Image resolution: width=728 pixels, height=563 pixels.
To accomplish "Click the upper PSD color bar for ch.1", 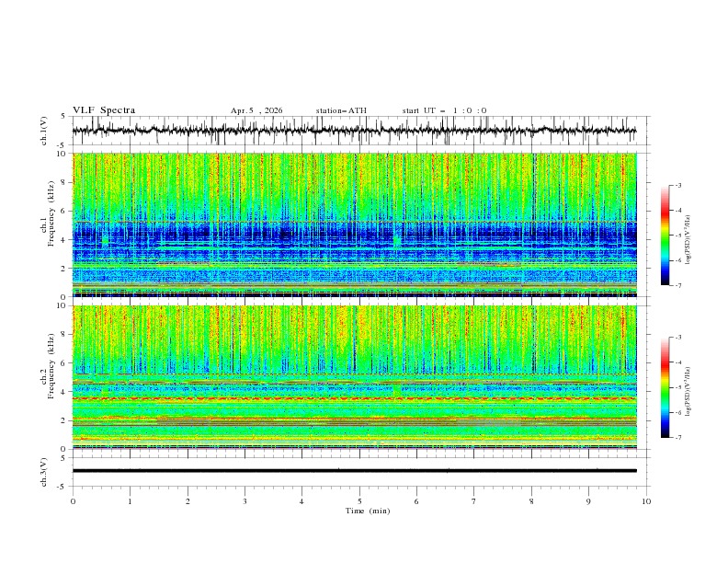I will [x=665, y=236].
